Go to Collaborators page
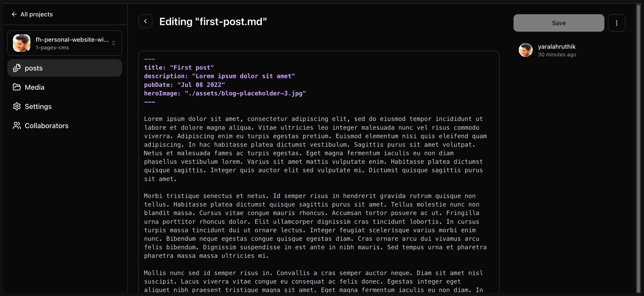Image resolution: width=644 pixels, height=296 pixels. tap(46, 126)
